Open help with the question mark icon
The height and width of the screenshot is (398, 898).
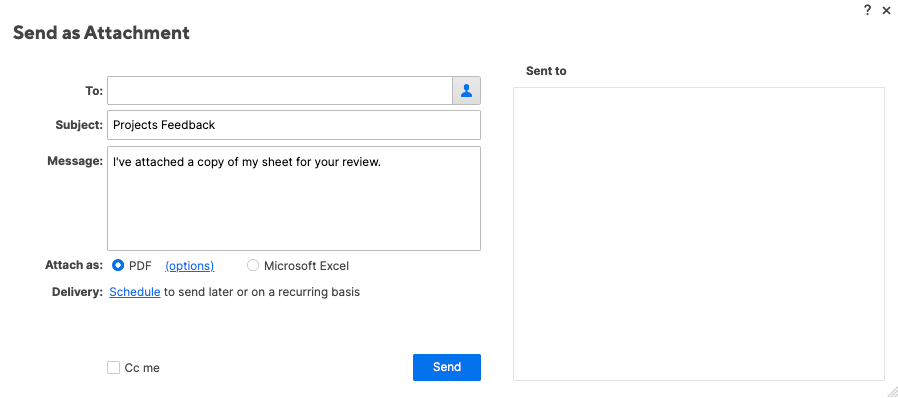pos(867,10)
